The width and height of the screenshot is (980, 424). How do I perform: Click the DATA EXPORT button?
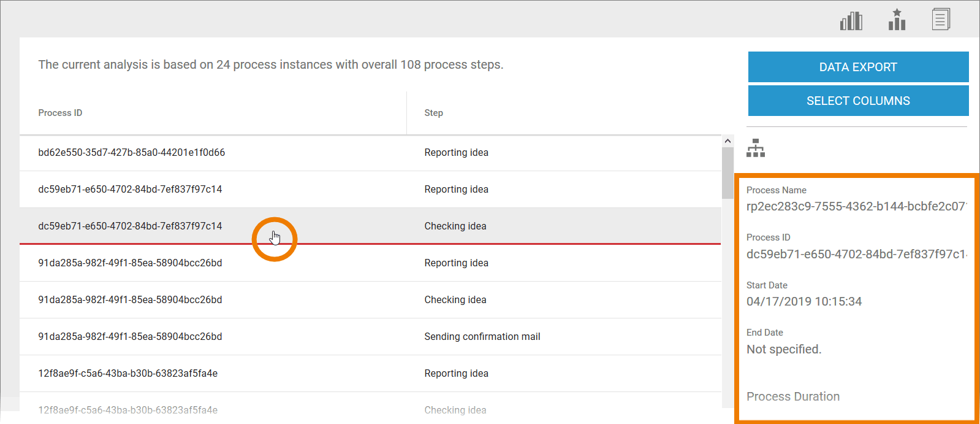(x=858, y=67)
